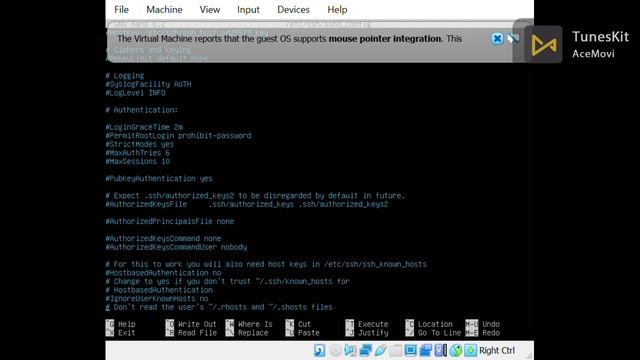Click the '#AuthorizedKeysFile' line
Viewport: 640px width, 360px height.
[247, 204]
